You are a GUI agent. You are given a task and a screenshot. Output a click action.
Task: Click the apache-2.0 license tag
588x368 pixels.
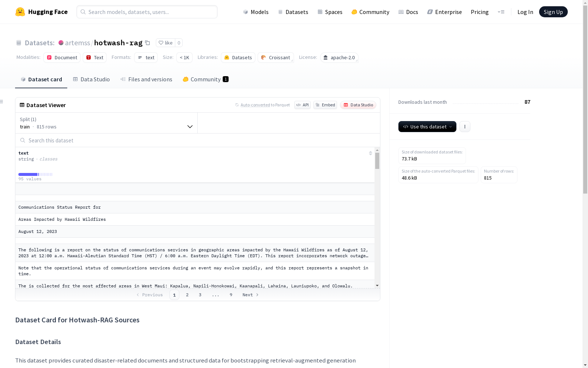click(339, 57)
